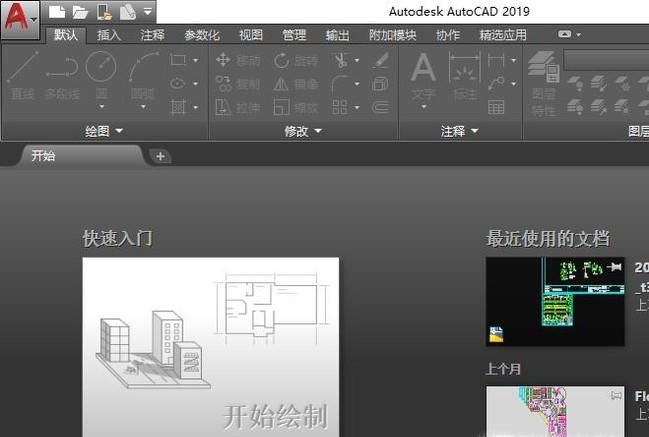Select the 缩放 scale tool
The height and width of the screenshot is (437, 649).
[296, 108]
